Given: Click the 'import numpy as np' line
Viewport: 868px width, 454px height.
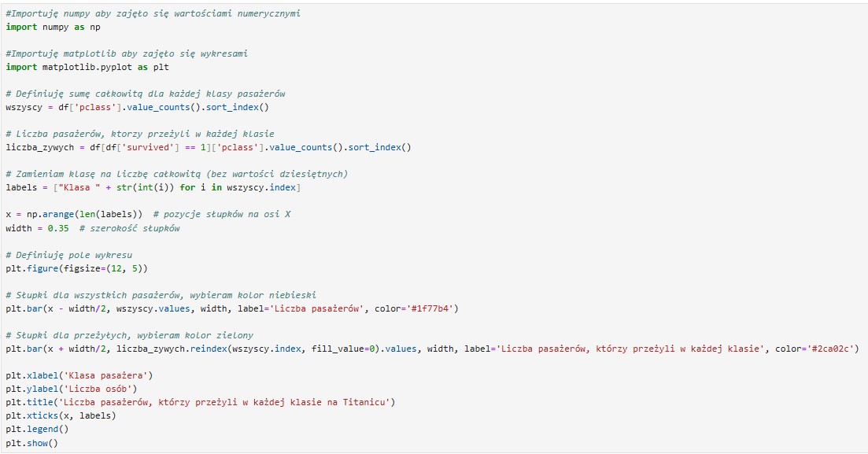Looking at the screenshot, I should click(53, 27).
